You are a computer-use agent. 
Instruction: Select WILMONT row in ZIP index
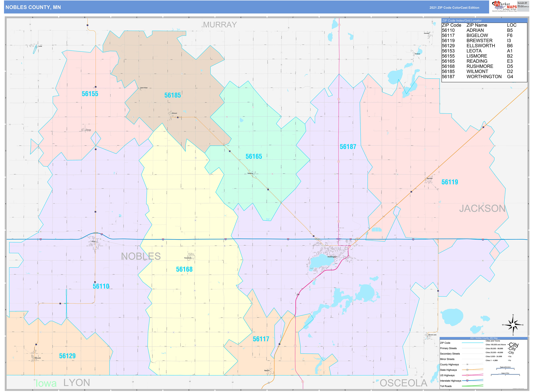click(x=477, y=71)
